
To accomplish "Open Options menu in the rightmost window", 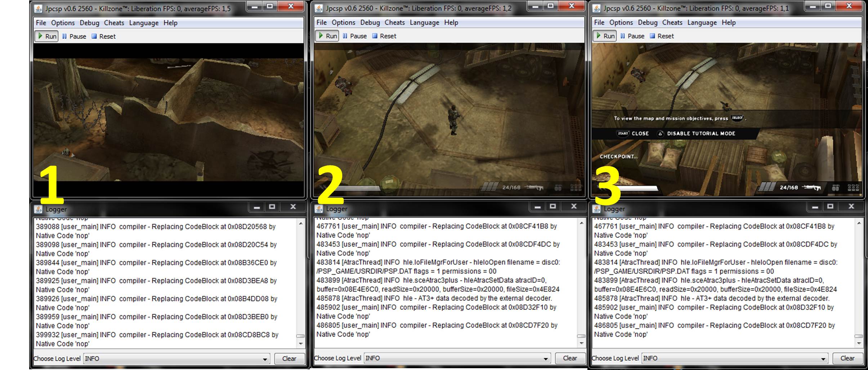I will click(x=621, y=23).
